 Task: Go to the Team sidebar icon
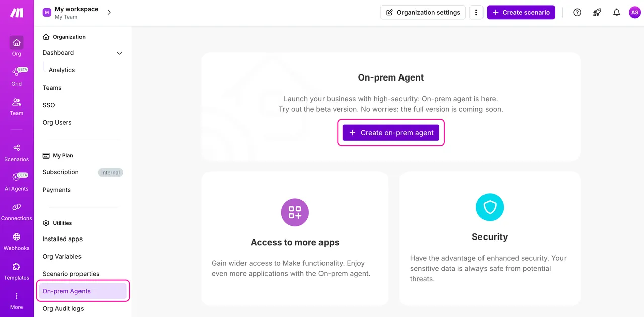coord(17,103)
